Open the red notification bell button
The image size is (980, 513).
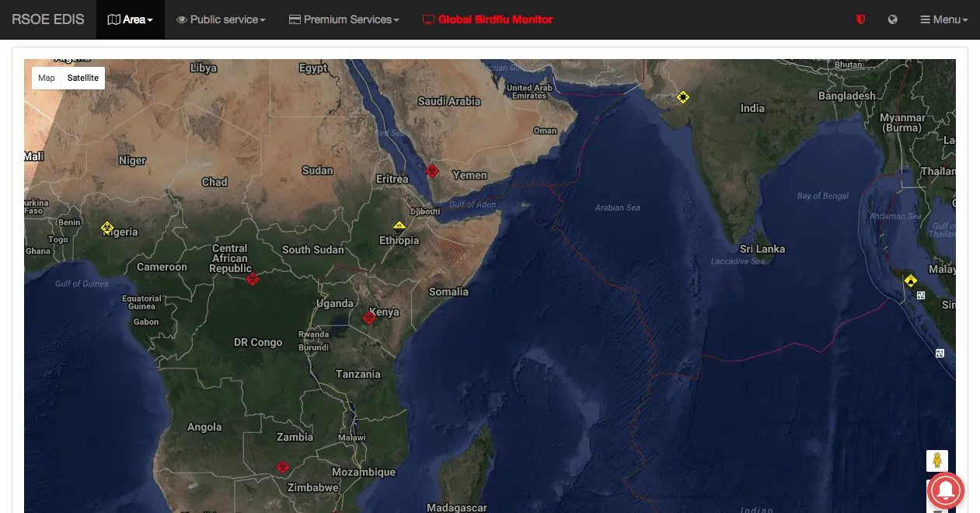pyautogui.click(x=945, y=490)
